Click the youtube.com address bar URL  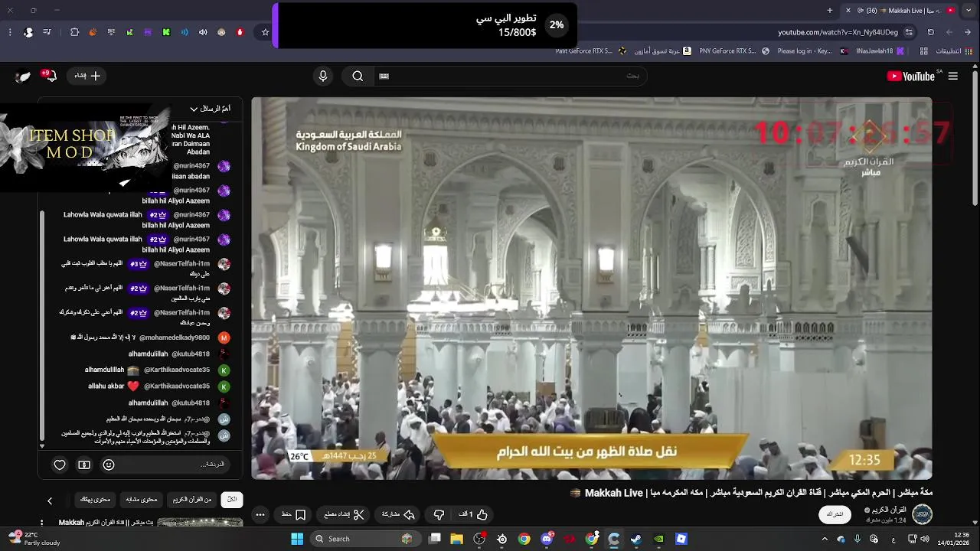838,32
